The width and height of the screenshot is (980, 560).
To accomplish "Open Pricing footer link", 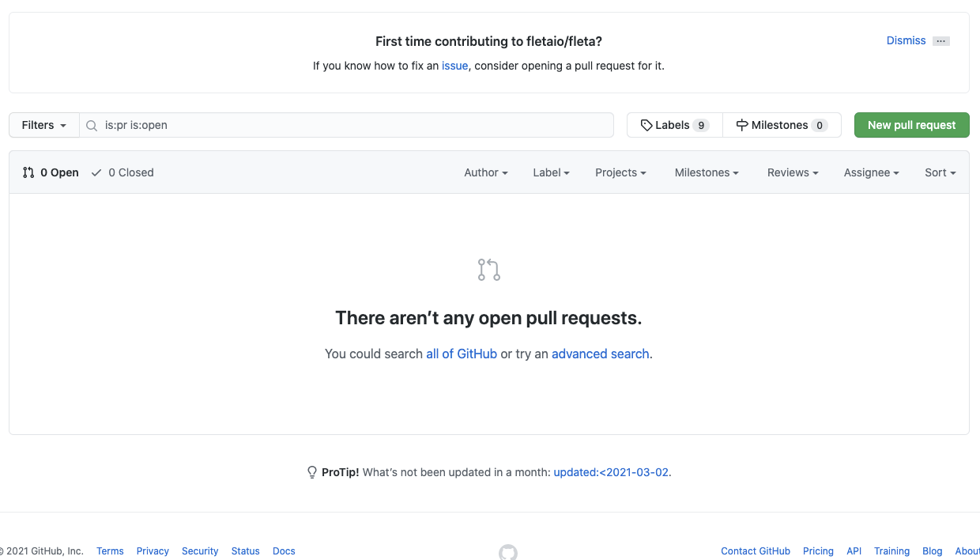I will coord(818,551).
